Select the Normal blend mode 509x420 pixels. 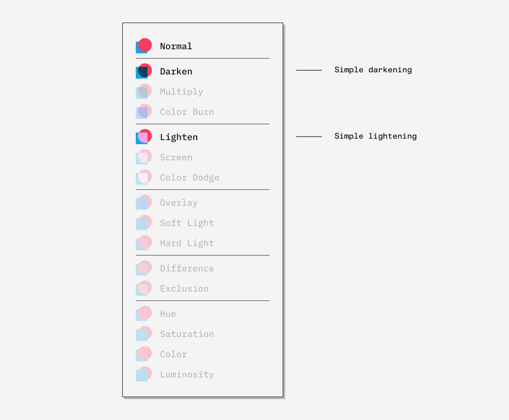[176, 46]
